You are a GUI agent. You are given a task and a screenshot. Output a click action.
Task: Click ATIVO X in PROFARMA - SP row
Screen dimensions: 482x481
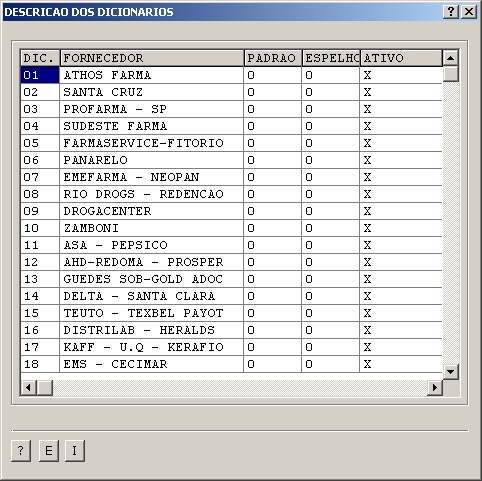401,109
